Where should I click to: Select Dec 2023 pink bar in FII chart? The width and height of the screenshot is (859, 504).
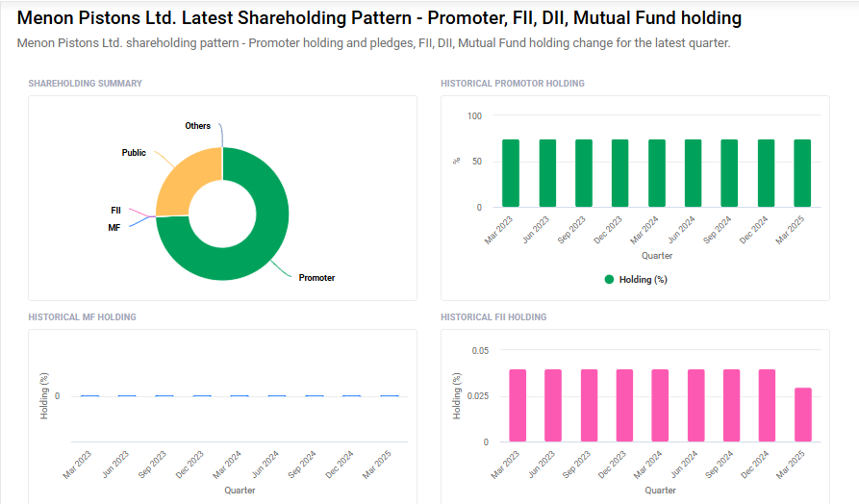tap(624, 405)
